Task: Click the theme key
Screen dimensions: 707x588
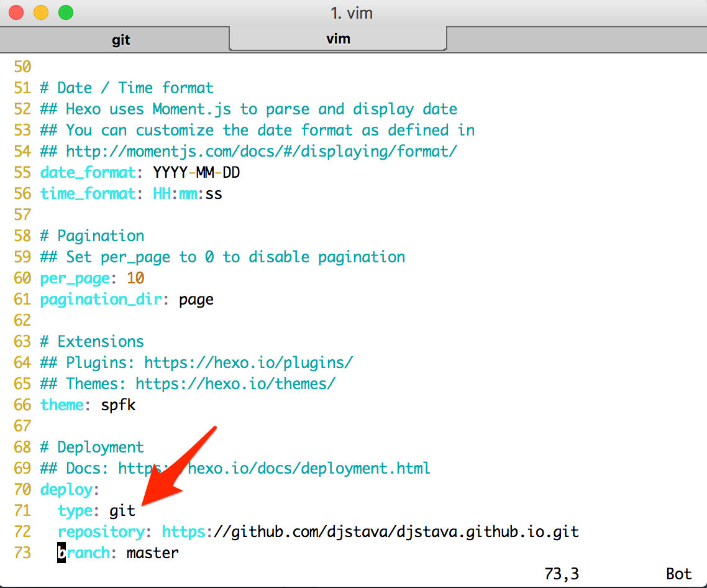Action: [62, 405]
